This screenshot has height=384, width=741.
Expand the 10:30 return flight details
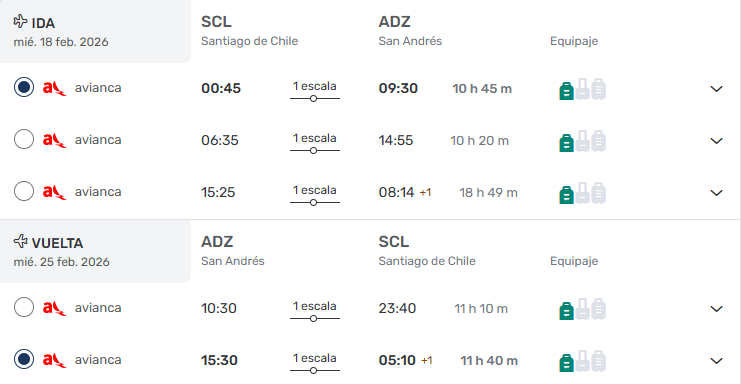click(716, 309)
